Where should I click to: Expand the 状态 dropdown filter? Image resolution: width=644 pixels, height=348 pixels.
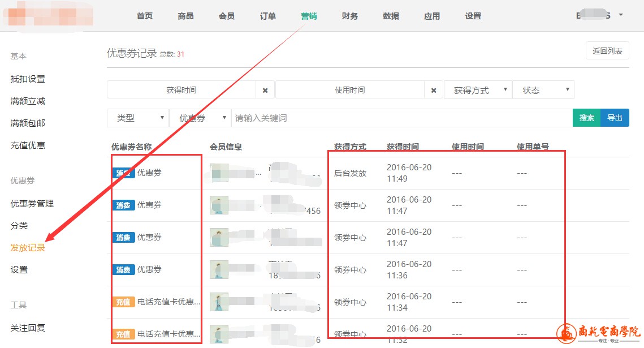(x=543, y=90)
